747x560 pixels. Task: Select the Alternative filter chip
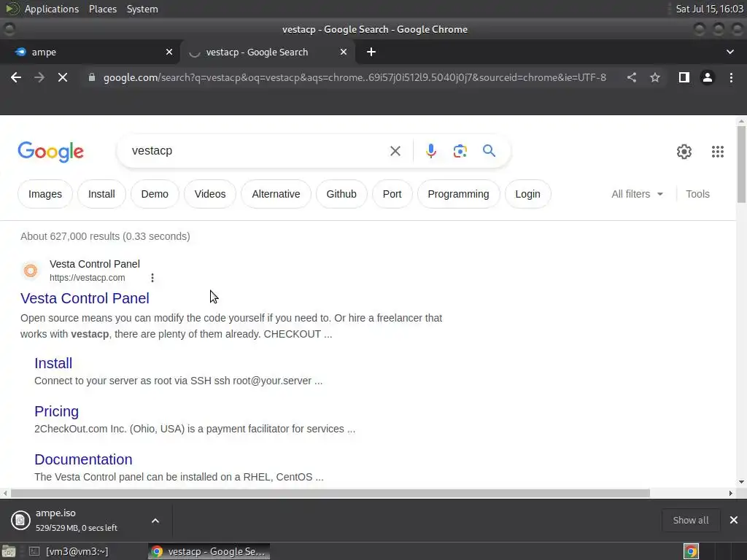point(276,194)
